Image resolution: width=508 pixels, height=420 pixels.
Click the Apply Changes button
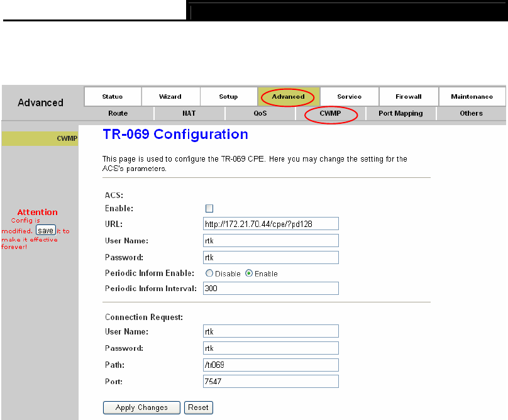coord(141,407)
